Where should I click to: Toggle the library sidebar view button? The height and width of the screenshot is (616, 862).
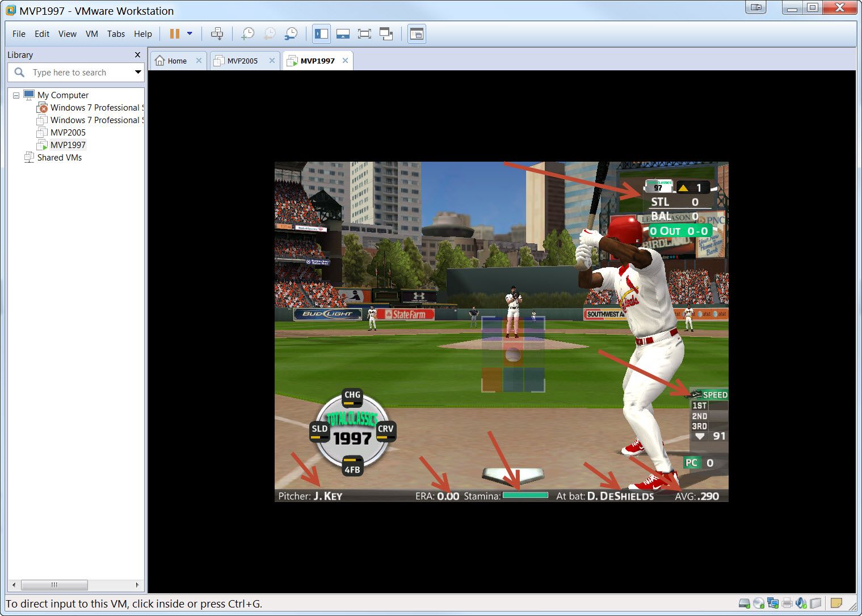[321, 34]
